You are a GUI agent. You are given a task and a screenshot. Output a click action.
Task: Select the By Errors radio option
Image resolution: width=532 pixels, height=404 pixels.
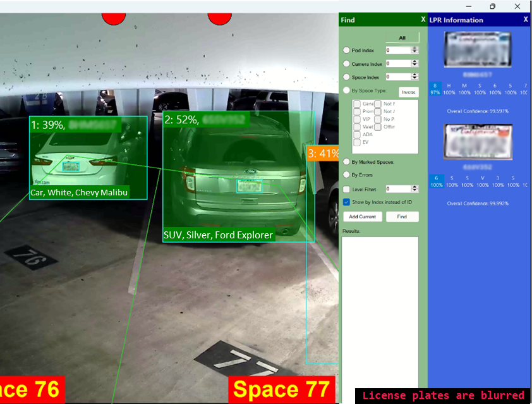(x=346, y=174)
